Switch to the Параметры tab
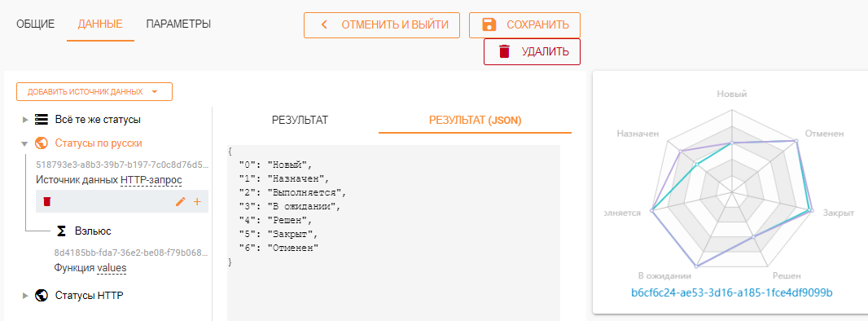Viewport: 868px width, 321px height. pos(178,24)
